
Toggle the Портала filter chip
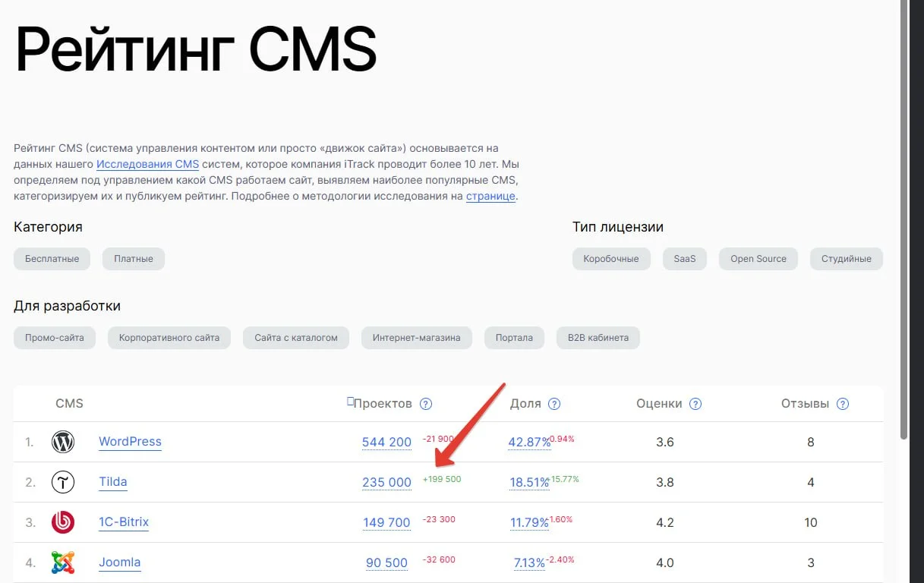tap(514, 338)
